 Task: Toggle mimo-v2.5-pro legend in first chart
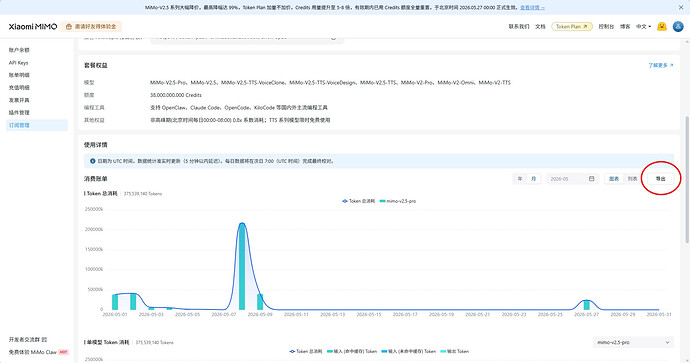pyautogui.click(x=398, y=201)
